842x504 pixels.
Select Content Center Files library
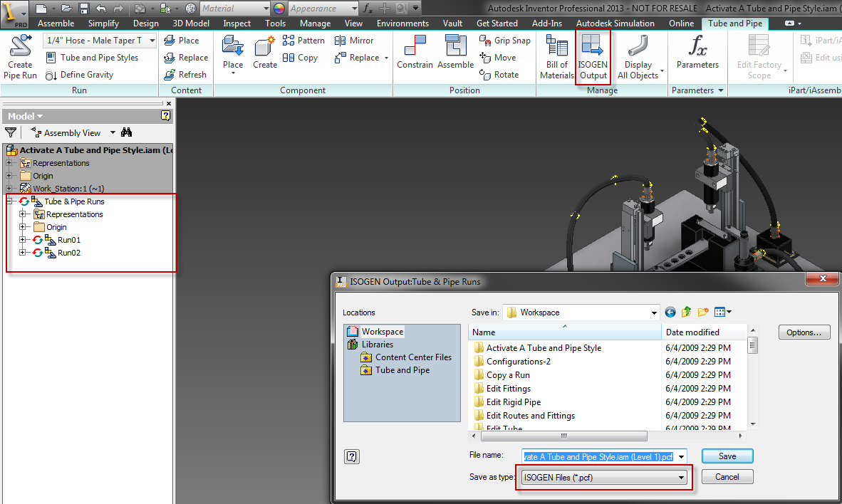tap(407, 357)
